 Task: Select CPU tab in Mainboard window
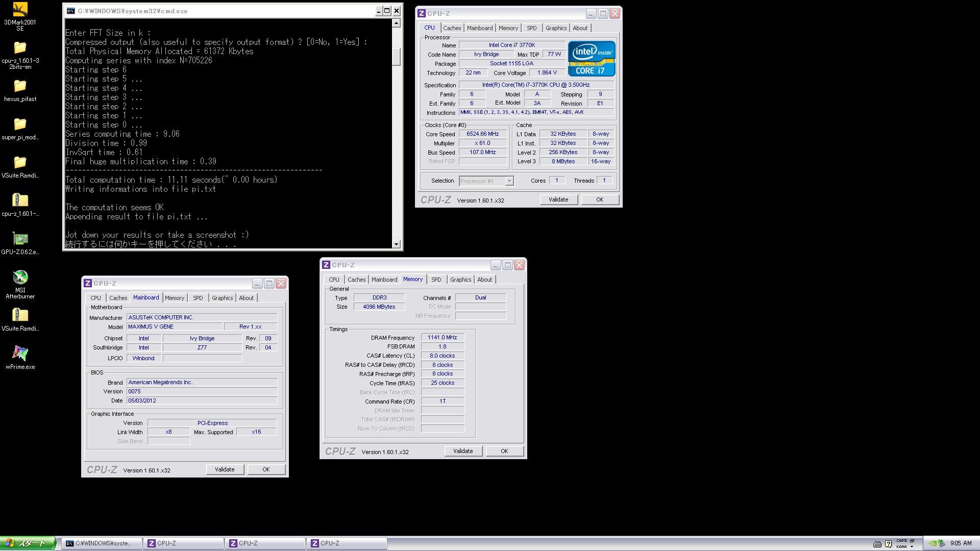pos(95,298)
